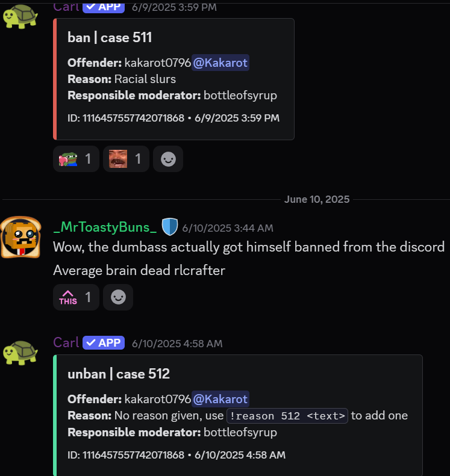Click the 6/10/2025 3:44 AM timestamp
Image resolution: width=450 pixels, height=476 pixels.
point(228,228)
